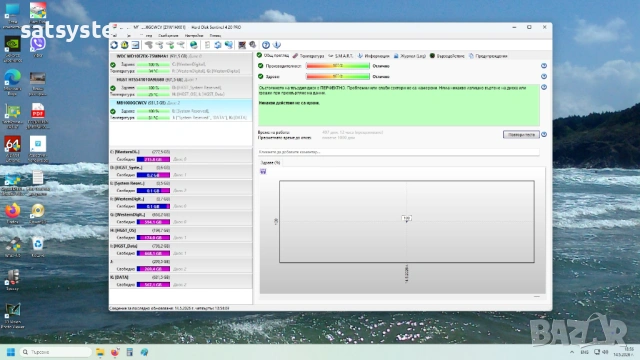Click Firefox icon in the taskbar
The height and width of the screenshot is (360, 640).
[115, 352]
